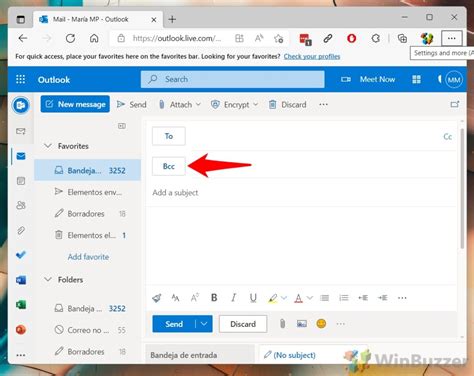Open highlight color dropdown arrow
The height and width of the screenshot is (376, 474).
tap(284, 298)
